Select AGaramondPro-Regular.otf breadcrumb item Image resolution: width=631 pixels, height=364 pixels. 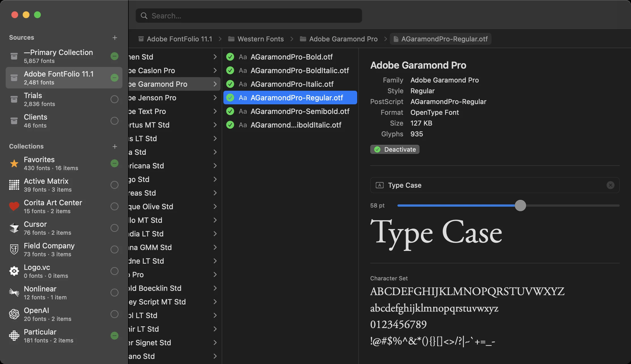pyautogui.click(x=441, y=39)
